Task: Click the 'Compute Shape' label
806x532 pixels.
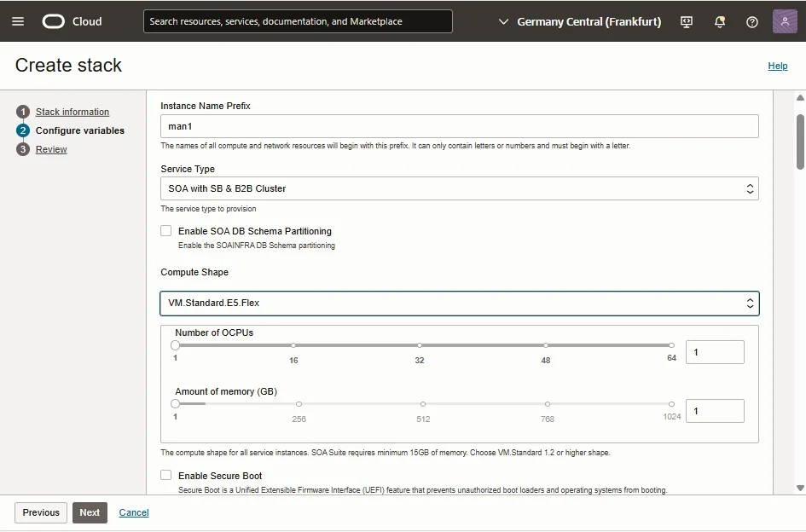Action: pyautogui.click(x=194, y=273)
